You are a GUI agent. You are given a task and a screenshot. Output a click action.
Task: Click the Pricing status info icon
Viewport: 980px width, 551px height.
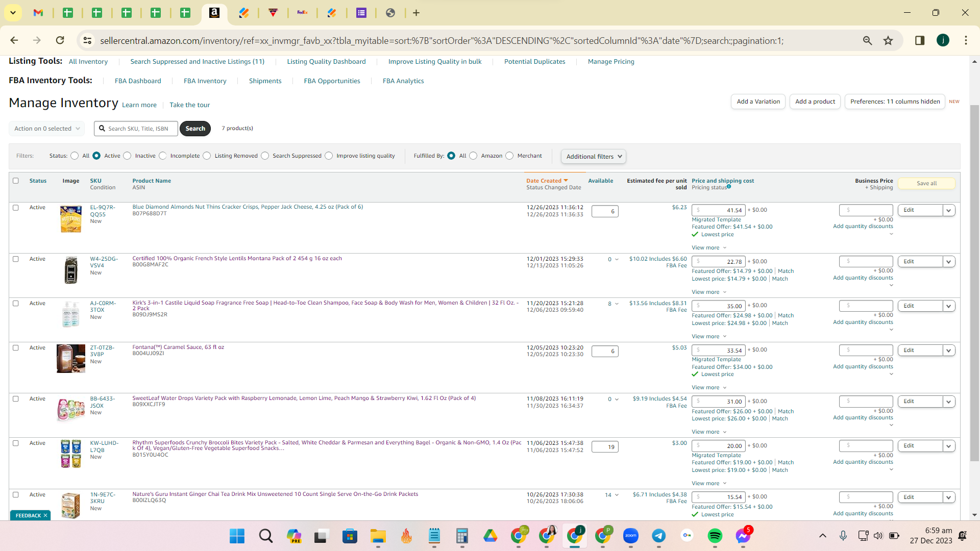point(729,187)
